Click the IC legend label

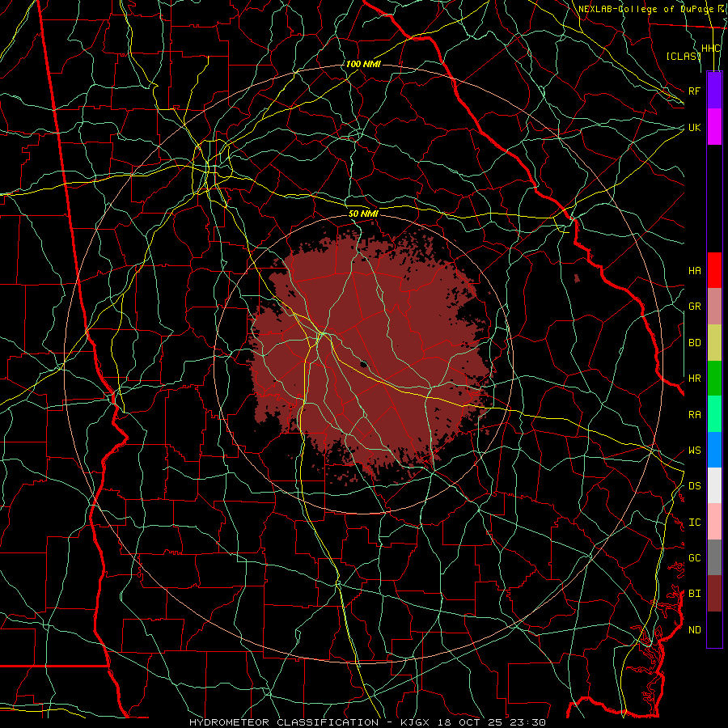click(694, 523)
